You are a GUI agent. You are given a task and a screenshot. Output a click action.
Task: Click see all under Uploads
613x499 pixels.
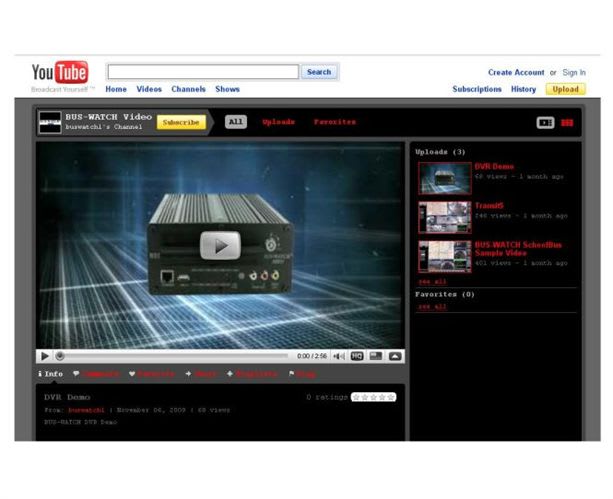[x=432, y=282]
